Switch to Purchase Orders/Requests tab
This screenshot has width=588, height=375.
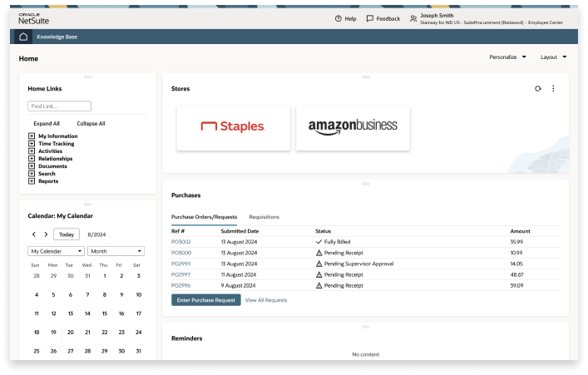204,217
